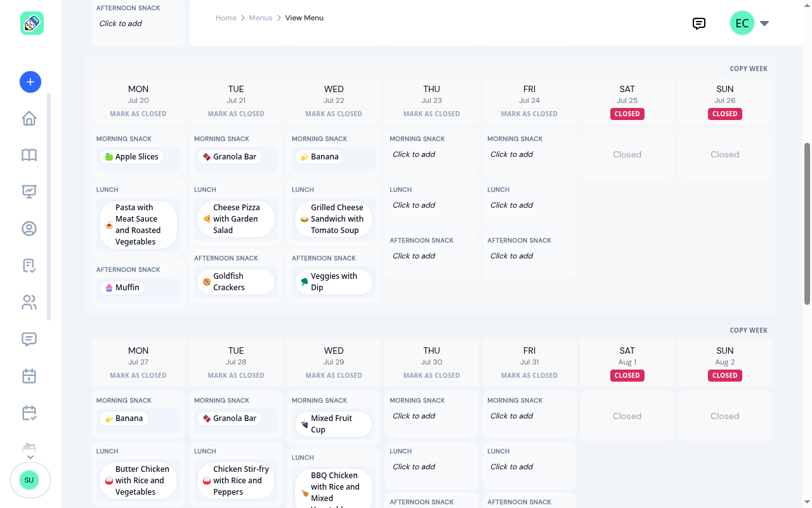The image size is (812, 508).
Task: Mark Wed Jul 22 as closed
Action: click(334, 114)
